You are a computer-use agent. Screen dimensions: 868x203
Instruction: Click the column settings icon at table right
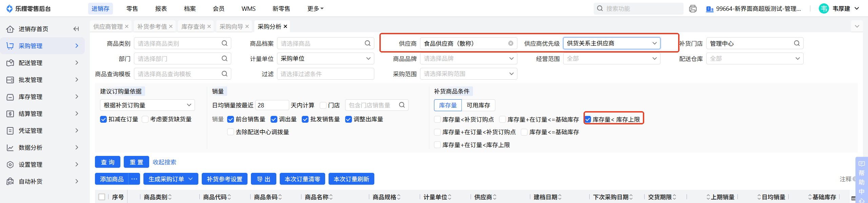click(853, 198)
